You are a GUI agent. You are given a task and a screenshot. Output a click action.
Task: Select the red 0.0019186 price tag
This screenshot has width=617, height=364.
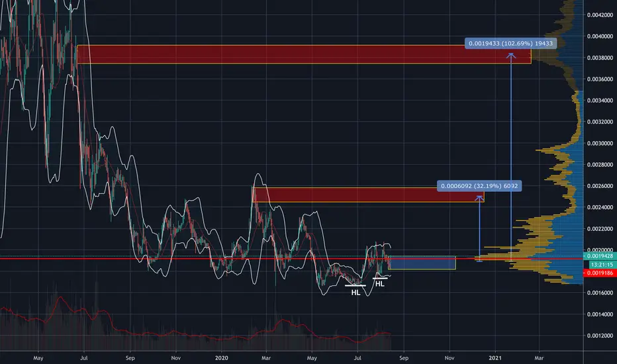click(600, 273)
